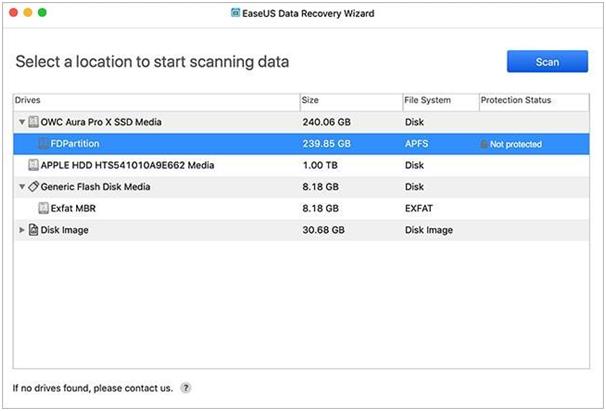Start scanning with the Scan button
The width and height of the screenshot is (606, 411).
point(547,61)
